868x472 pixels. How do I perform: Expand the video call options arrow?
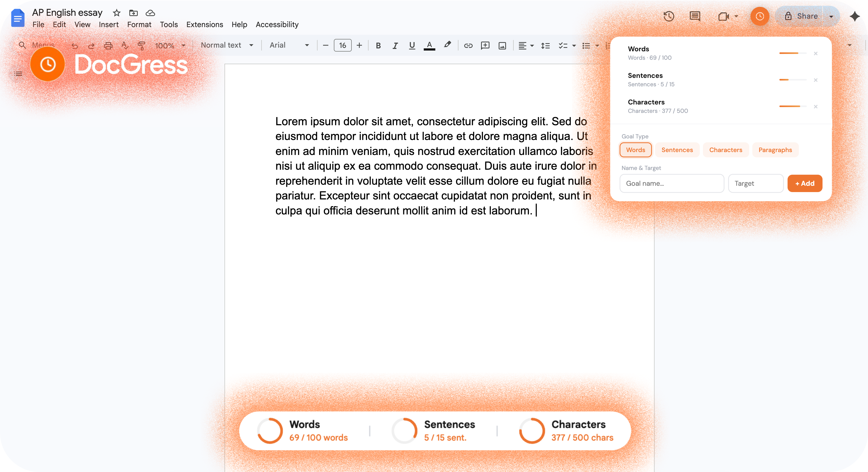point(736,16)
